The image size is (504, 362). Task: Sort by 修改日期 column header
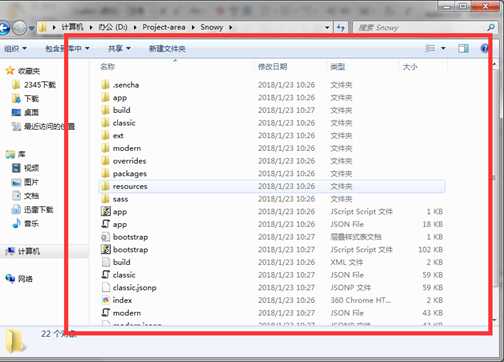(272, 67)
